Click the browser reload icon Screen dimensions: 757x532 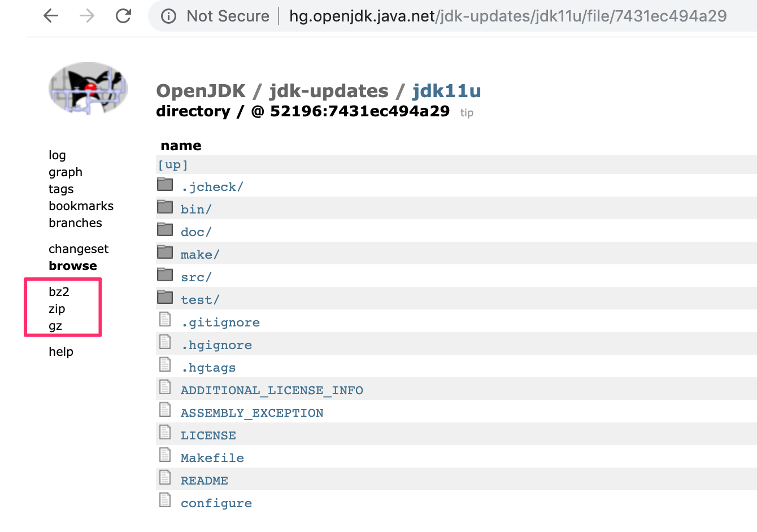click(123, 16)
